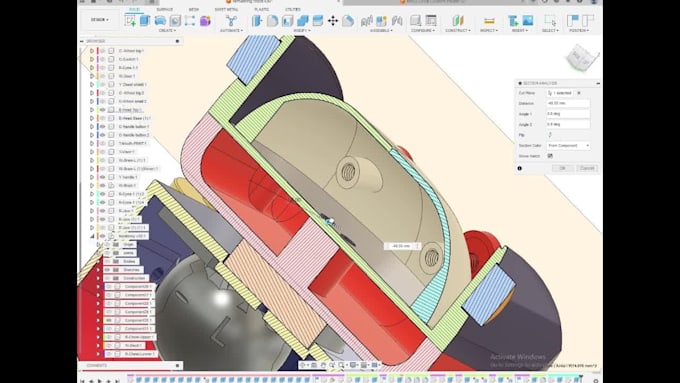This screenshot has width=680, height=383.
Task: Click the Automate toolbar icon
Action: click(231, 20)
